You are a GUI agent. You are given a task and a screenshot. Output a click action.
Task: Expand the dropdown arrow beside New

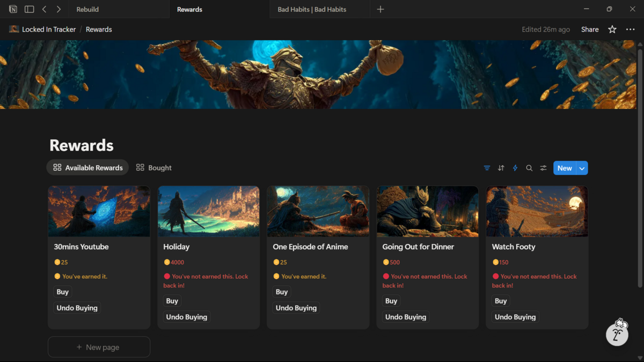point(582,168)
